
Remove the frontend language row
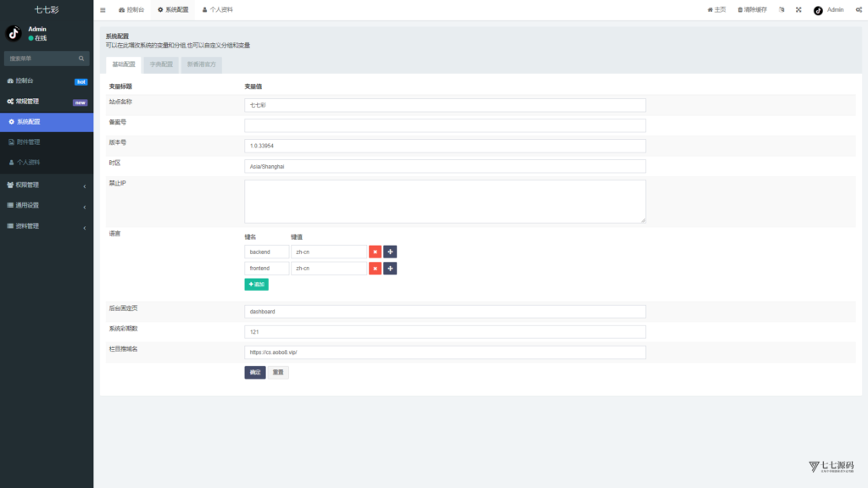375,269
